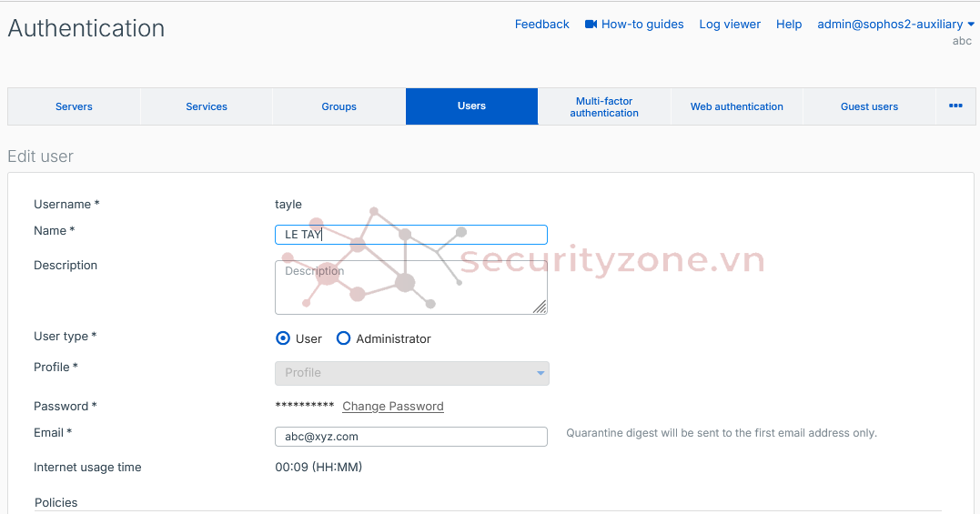The height and width of the screenshot is (514, 980).
Task: Select the Users tab
Action: [471, 106]
